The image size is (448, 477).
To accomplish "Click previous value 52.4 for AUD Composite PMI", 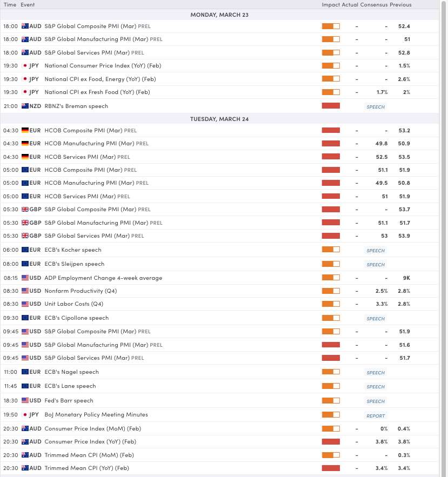I will coord(404,26).
